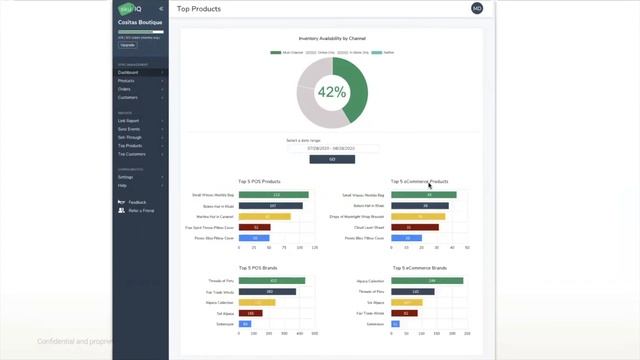Click yellow bar in Top 5 eCommerce Products
This screenshot has height=360, width=640.
(418, 217)
